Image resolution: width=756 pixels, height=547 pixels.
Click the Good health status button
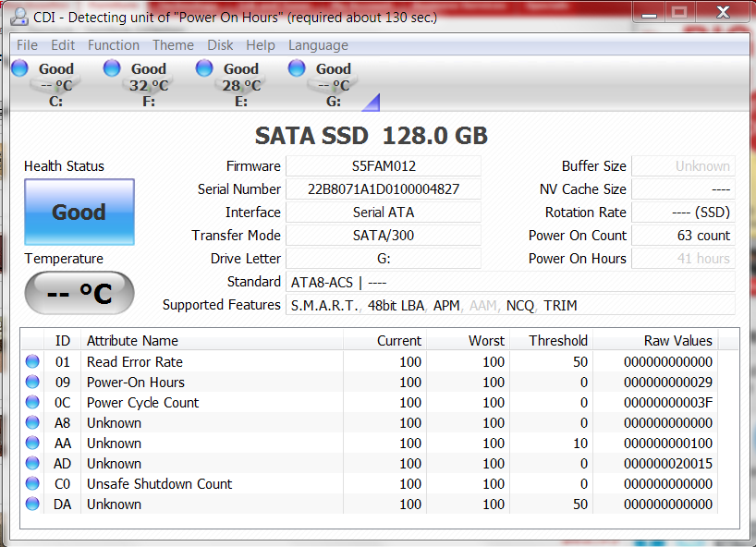(x=79, y=213)
